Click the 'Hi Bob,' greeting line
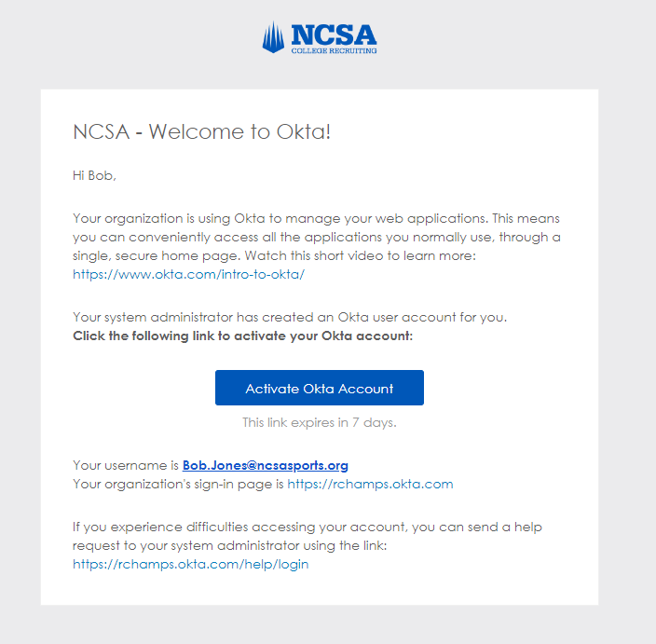 point(94,174)
